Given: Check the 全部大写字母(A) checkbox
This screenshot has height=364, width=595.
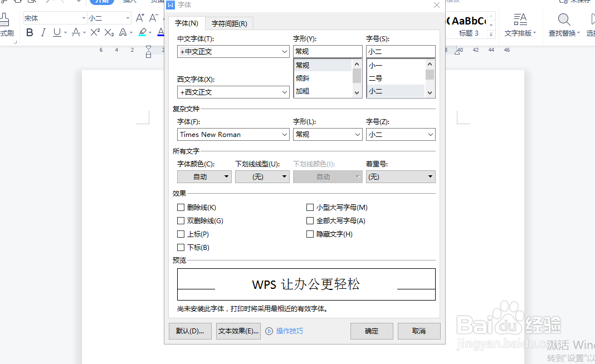Looking at the screenshot, I should [310, 220].
